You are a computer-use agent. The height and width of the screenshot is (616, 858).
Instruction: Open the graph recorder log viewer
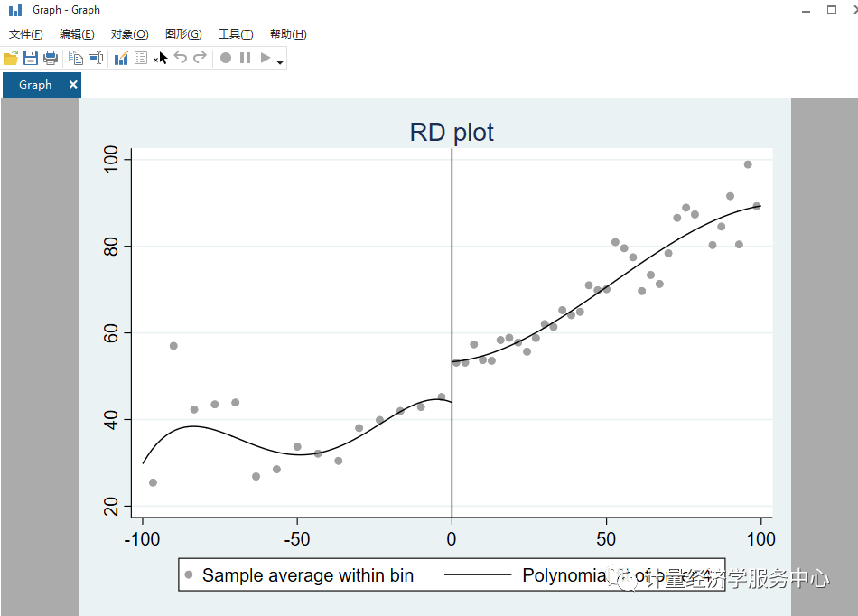click(x=141, y=57)
